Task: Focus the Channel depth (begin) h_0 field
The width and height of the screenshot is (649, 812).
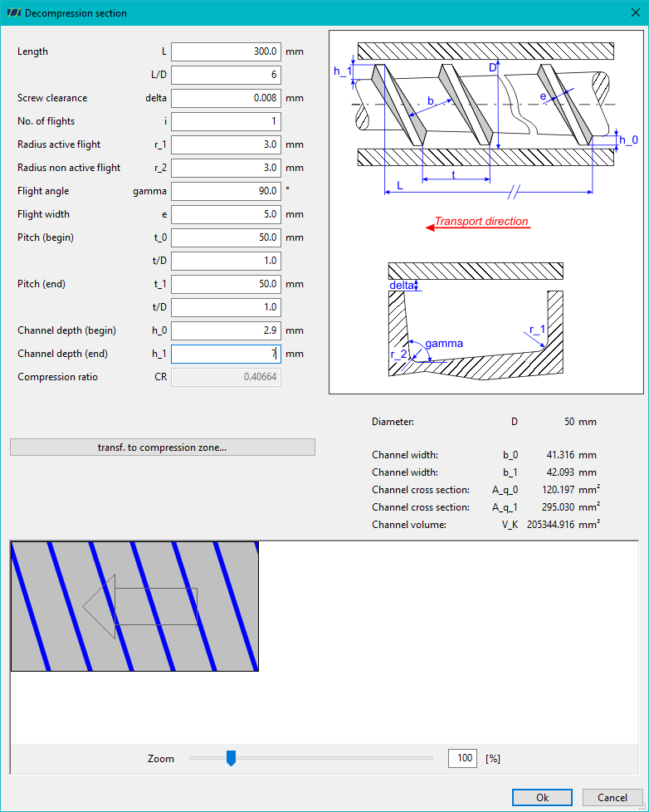Action: [x=227, y=331]
